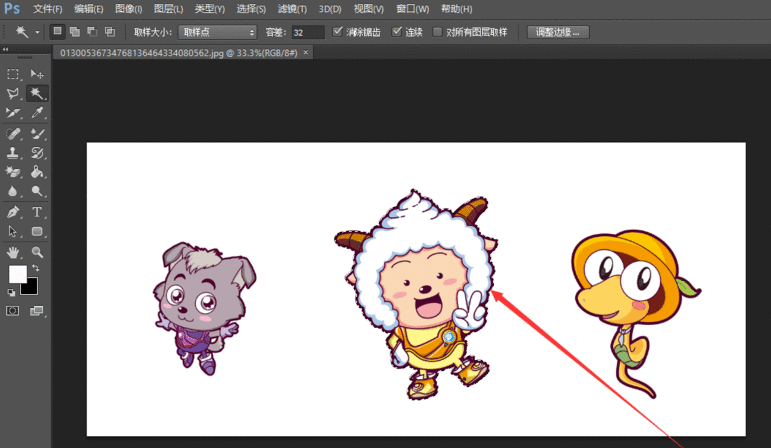Viewport: 771px width, 448px height.
Task: Click the Refine Edge (调整边缘) button
Action: pos(558,32)
